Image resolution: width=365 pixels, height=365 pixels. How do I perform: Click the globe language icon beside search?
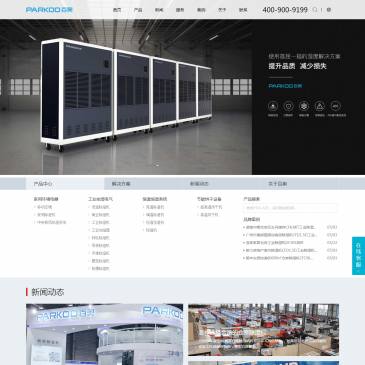pos(329,10)
